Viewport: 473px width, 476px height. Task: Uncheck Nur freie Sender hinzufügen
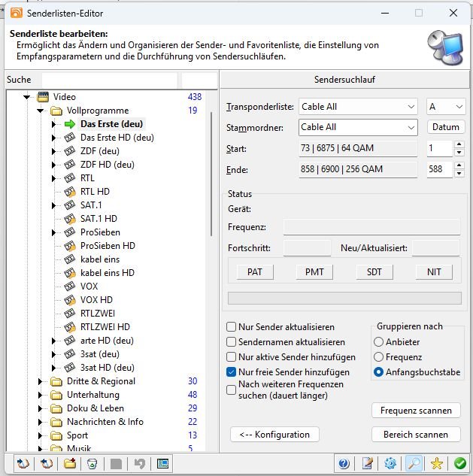click(231, 372)
